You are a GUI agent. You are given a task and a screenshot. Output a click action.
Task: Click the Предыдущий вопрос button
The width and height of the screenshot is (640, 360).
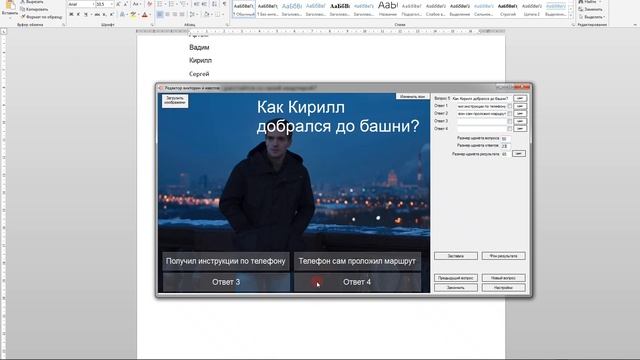pos(456,278)
